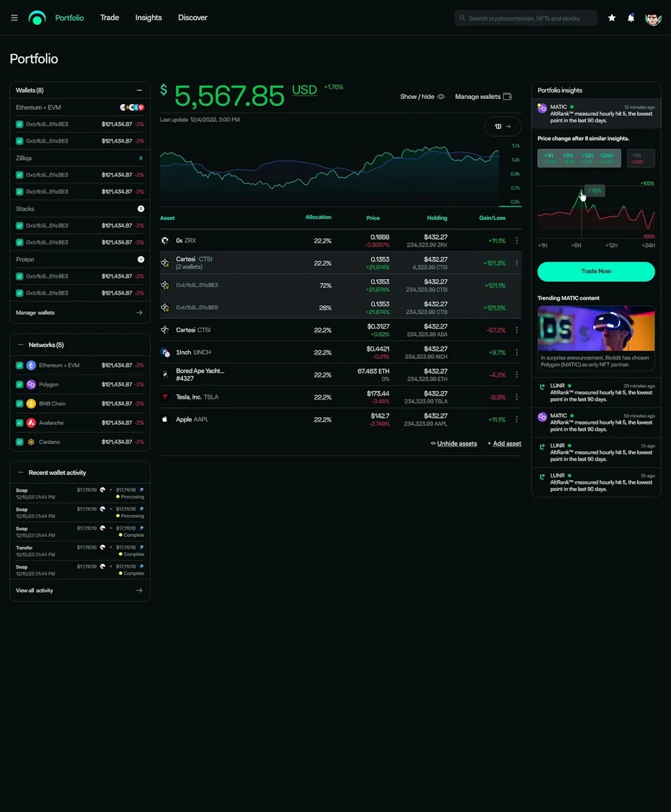
Task: Toggle balance visibility with the Show/hide eye
Action: coord(440,96)
